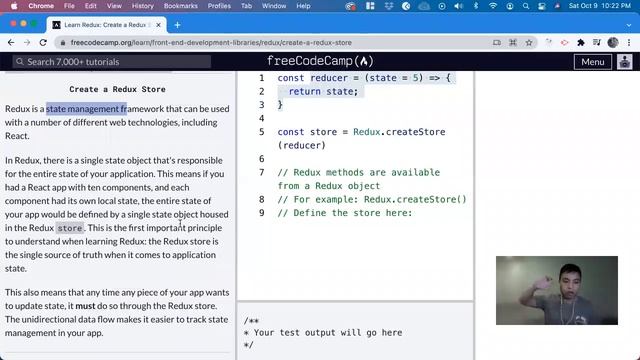This screenshot has height=360, width=640.
Task: Open the Apple menu
Action: point(14,6)
